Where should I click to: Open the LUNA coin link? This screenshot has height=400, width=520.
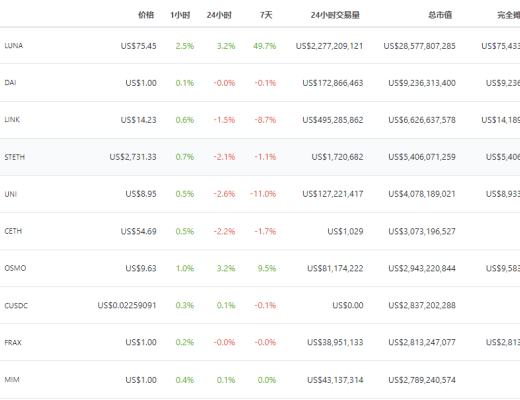pyautogui.click(x=14, y=46)
